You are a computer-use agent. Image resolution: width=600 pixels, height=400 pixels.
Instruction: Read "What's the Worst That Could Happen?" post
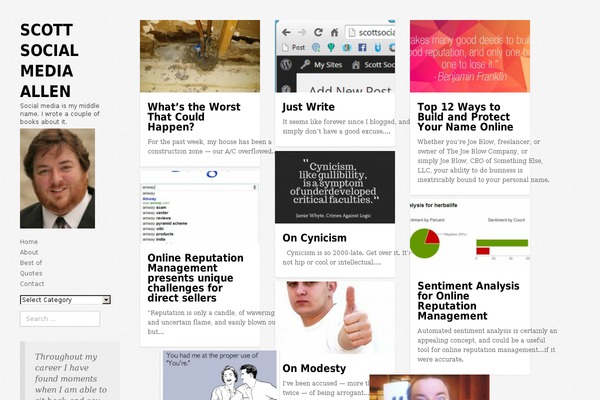pyautogui.click(x=194, y=117)
